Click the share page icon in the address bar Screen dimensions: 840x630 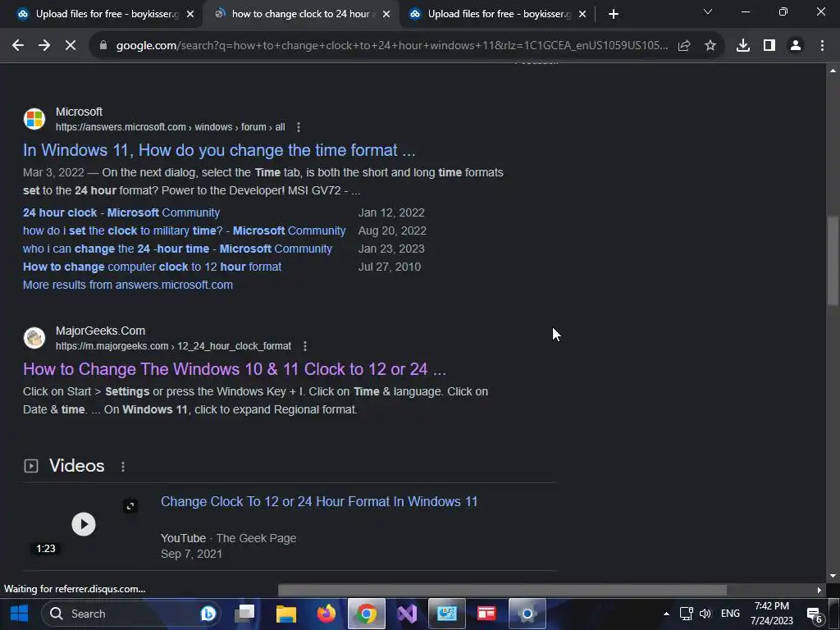click(684, 46)
